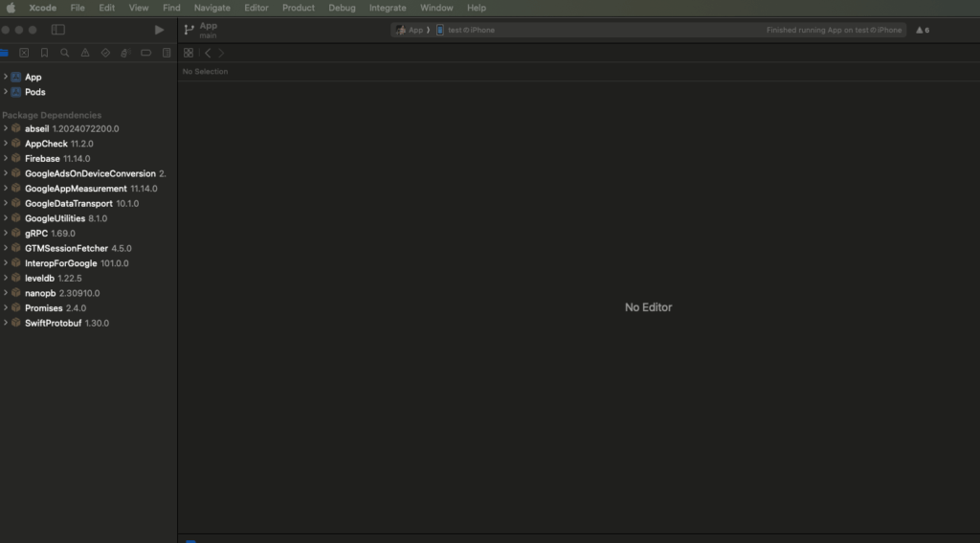Open the Report navigator icon
The image size is (980, 543).
[167, 54]
